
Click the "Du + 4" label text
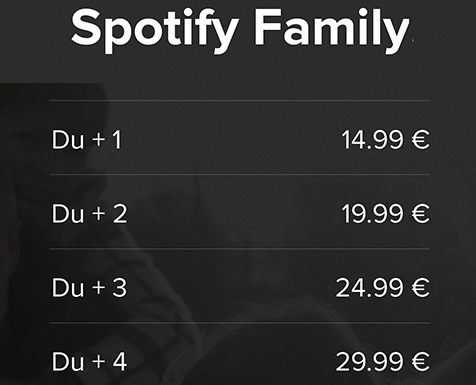(x=89, y=362)
